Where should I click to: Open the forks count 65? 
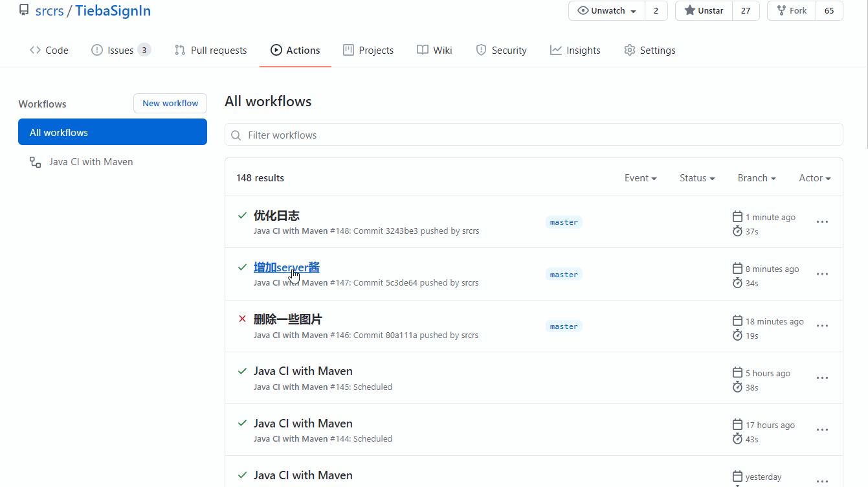coord(829,11)
